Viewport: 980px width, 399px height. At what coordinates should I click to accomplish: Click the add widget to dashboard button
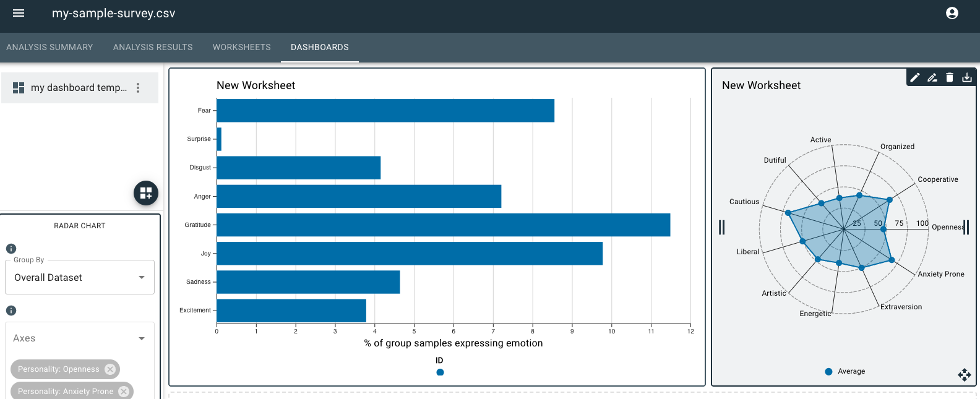[146, 193]
